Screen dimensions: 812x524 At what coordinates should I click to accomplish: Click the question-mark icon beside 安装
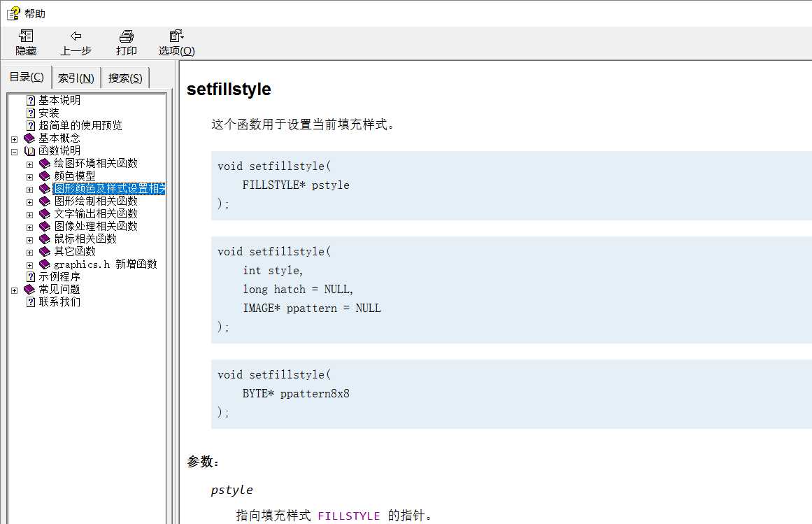point(30,113)
